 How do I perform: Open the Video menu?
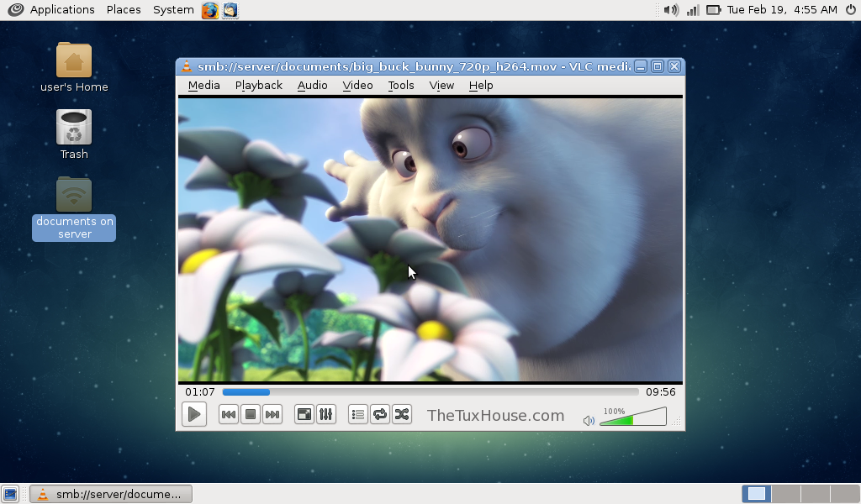click(x=357, y=86)
